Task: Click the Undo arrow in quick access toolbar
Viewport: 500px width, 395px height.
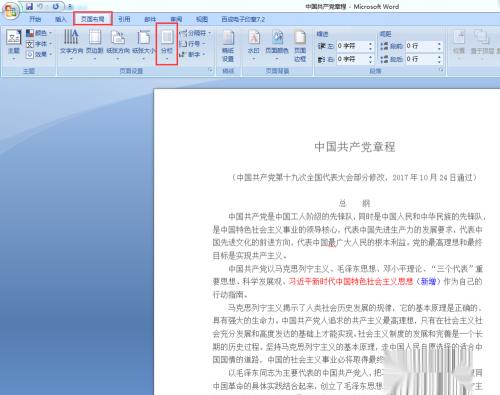Action: tap(40, 6)
